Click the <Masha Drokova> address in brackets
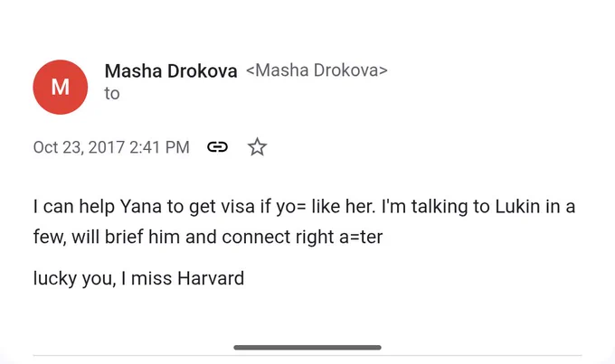The height and width of the screenshot is (364, 615). (x=317, y=70)
